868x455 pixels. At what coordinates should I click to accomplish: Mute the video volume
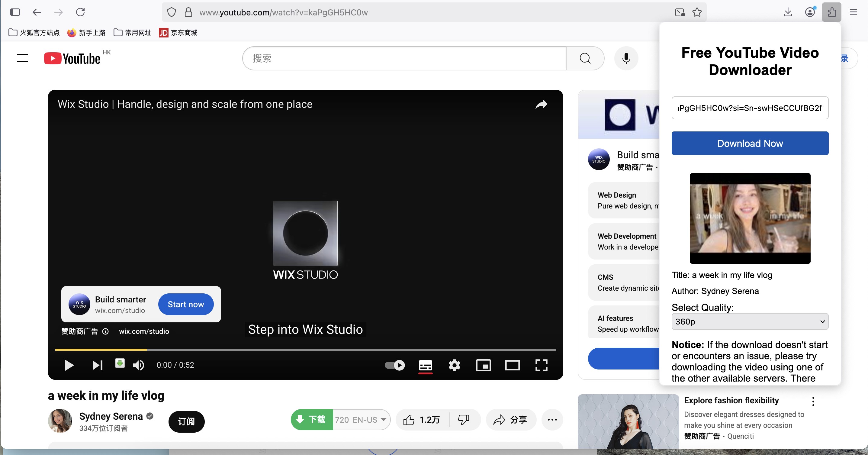139,365
